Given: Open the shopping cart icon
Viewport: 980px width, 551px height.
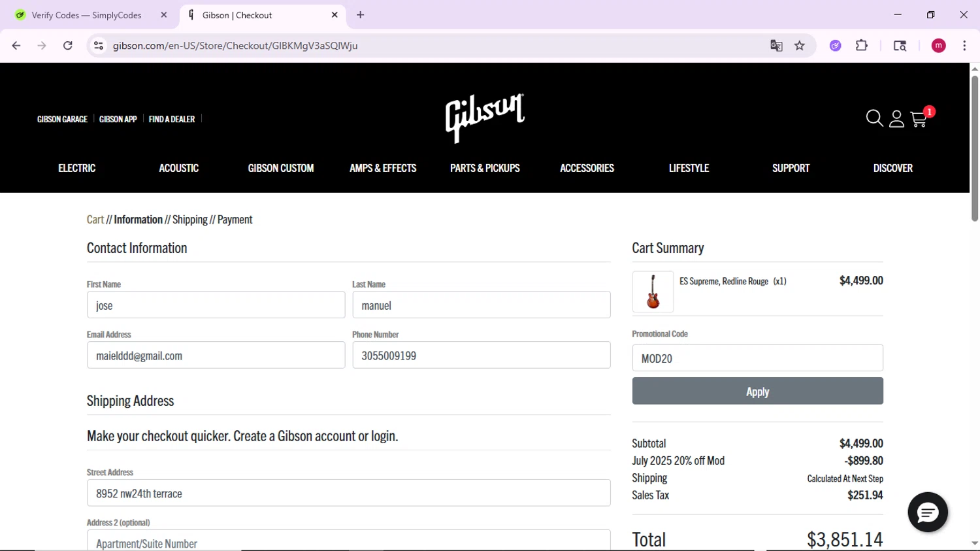Looking at the screenshot, I should point(919,119).
